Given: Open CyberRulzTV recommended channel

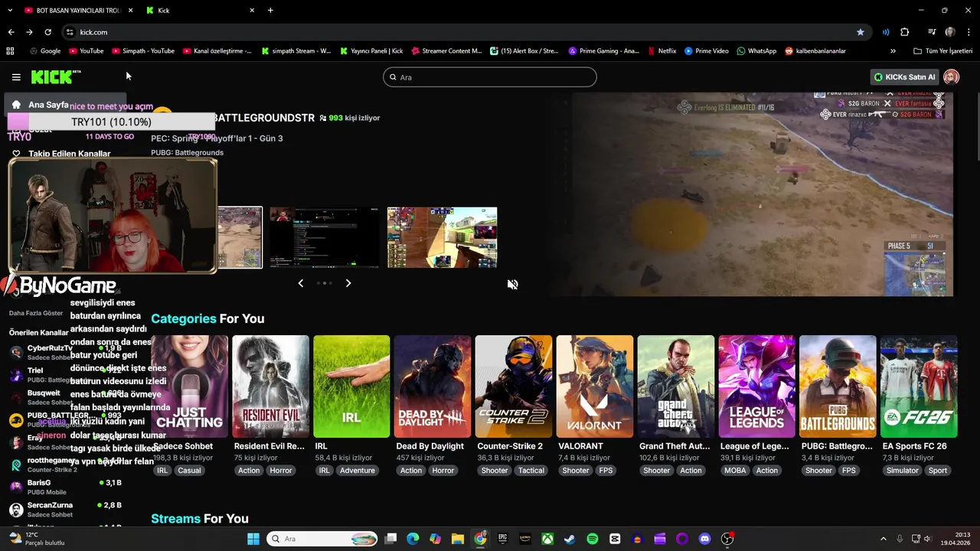Looking at the screenshot, I should (65, 353).
